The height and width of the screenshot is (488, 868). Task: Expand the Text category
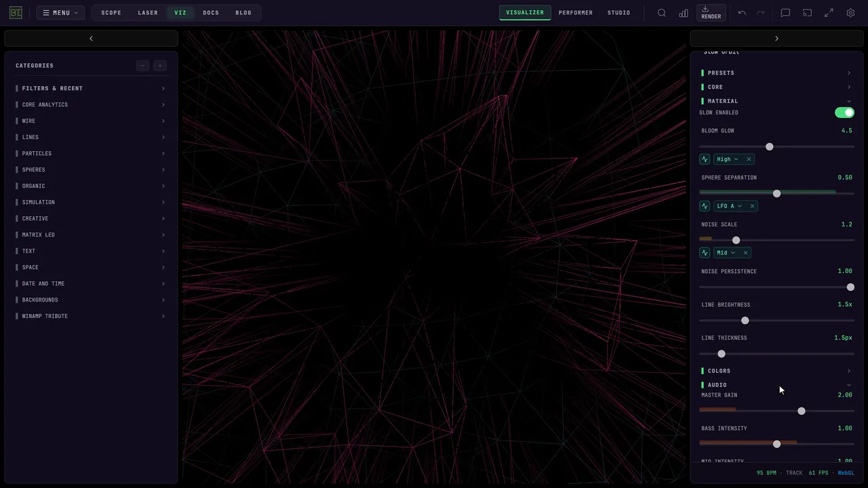[91, 251]
